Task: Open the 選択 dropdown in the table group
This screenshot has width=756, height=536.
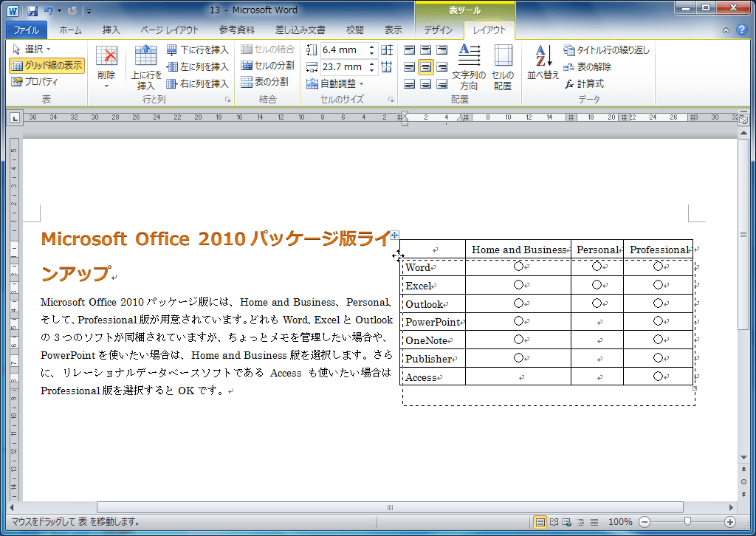Action: pos(31,49)
